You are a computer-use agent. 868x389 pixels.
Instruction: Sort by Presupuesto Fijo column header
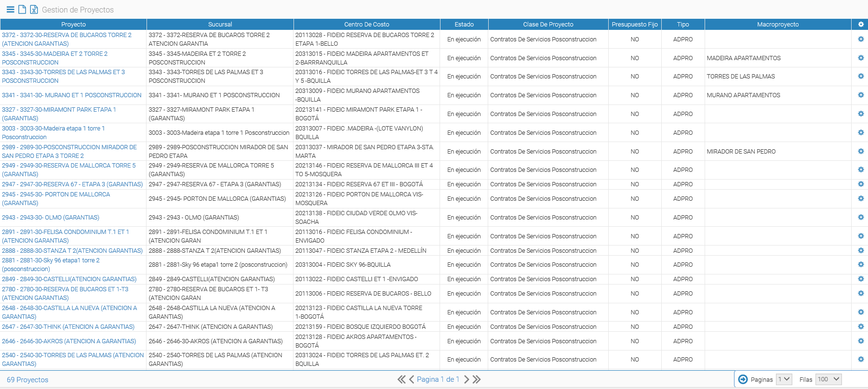635,24
